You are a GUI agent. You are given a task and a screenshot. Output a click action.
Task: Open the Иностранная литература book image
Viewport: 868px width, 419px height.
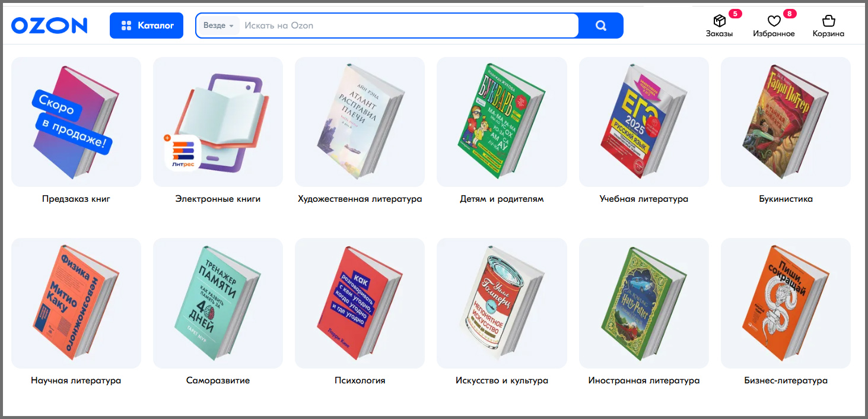644,303
